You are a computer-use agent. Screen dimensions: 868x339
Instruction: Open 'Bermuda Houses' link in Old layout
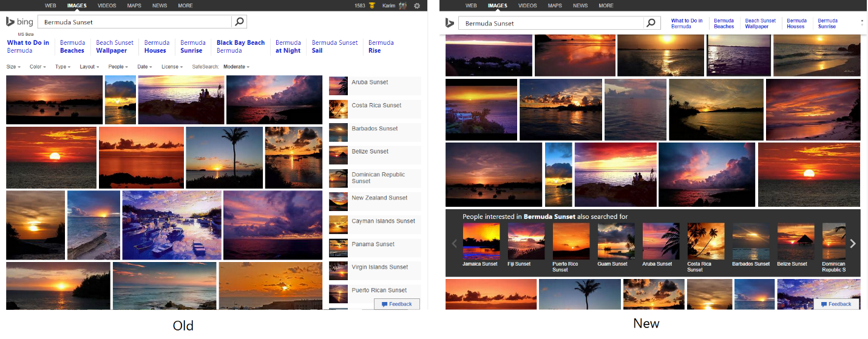pyautogui.click(x=157, y=47)
